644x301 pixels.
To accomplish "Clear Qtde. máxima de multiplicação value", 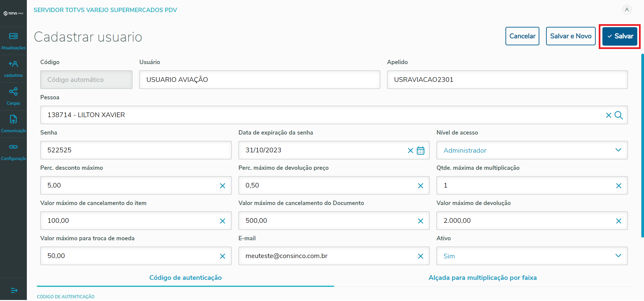I will point(619,186).
